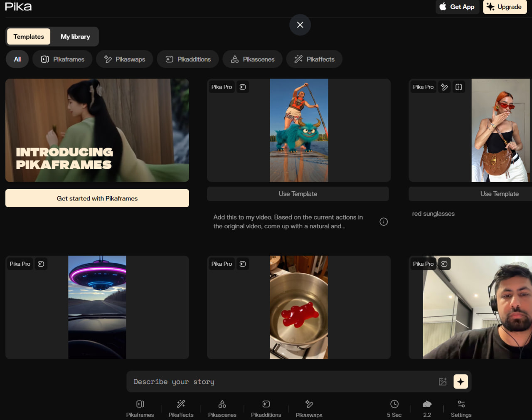Filter templates by Pikaffects
532x420 pixels.
[x=314, y=59]
